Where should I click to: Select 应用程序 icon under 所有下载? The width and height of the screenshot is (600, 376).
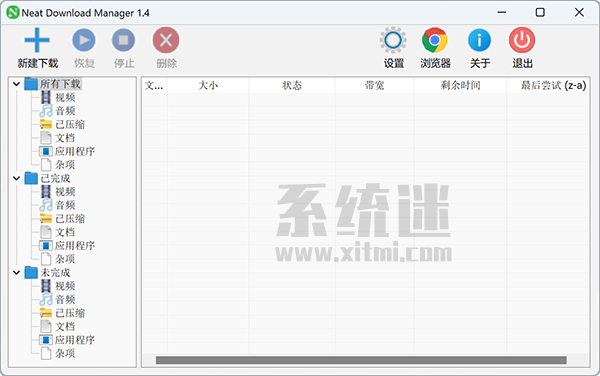tap(46, 151)
